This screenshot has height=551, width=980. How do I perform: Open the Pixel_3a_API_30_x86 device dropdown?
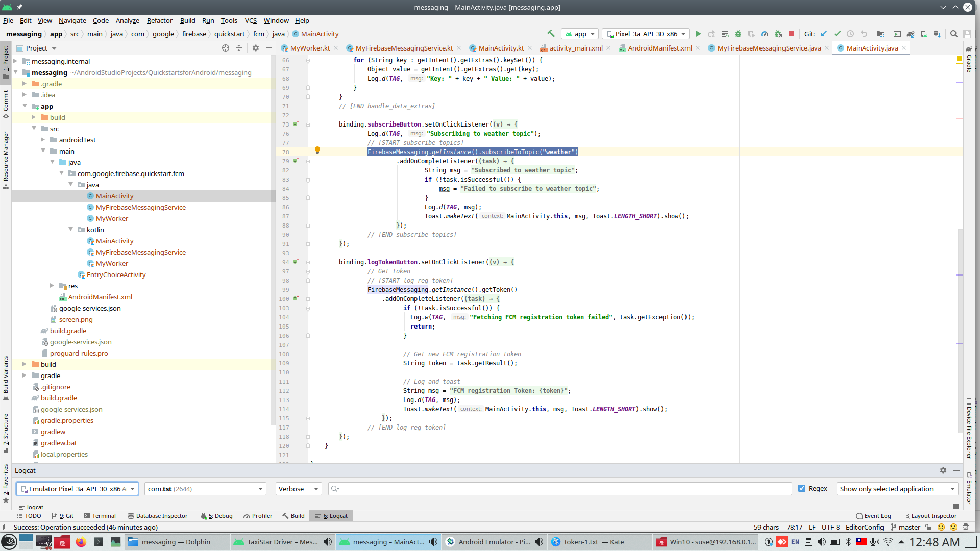coord(646,34)
